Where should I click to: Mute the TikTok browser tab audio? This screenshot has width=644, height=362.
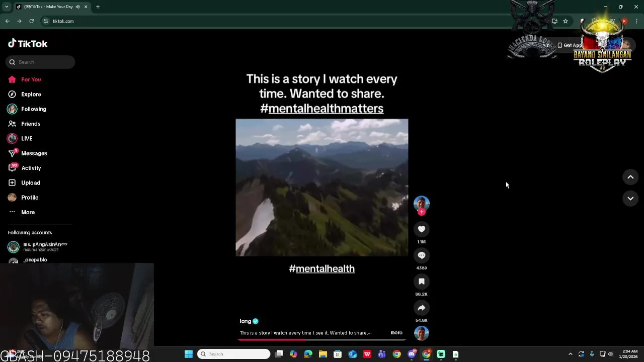(x=77, y=7)
